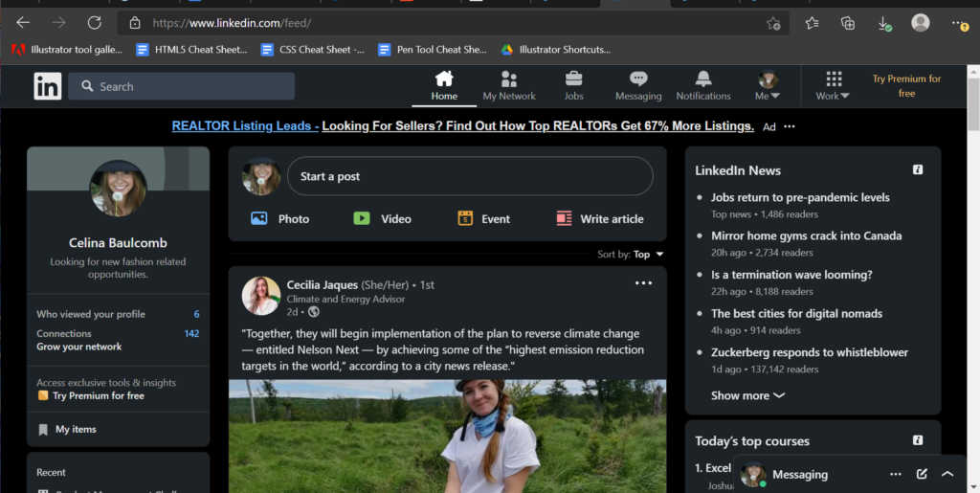The height and width of the screenshot is (493, 980).
Task: Open the ad options three-dot menu
Action: tap(790, 126)
